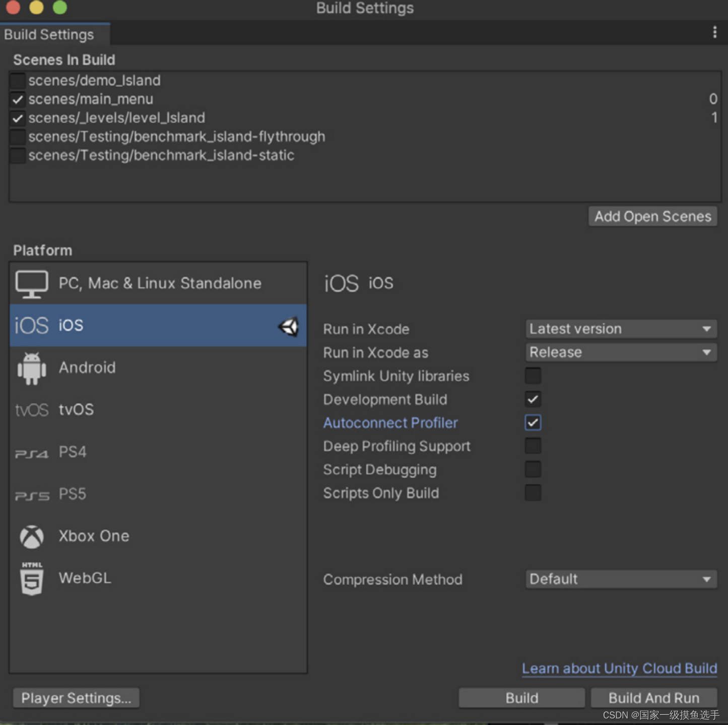Enable the benchmark_island-static scene checkbox
728x725 pixels.
pyautogui.click(x=18, y=156)
